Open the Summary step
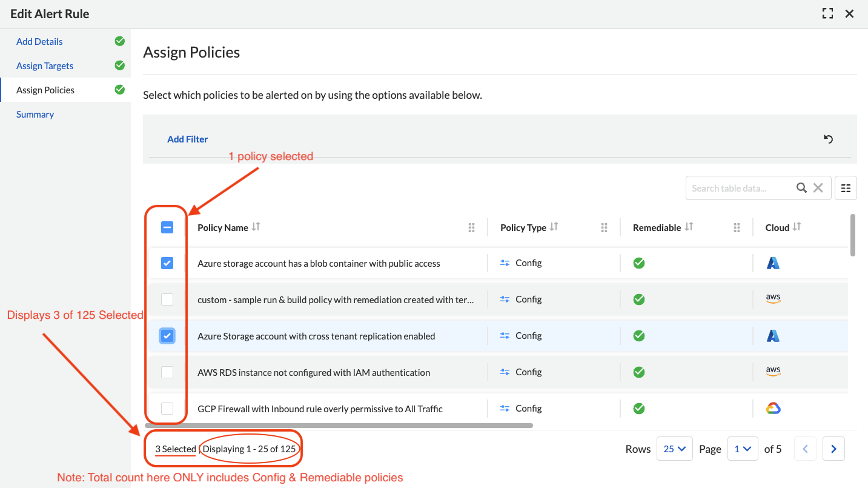This screenshot has height=488, width=868. click(35, 115)
